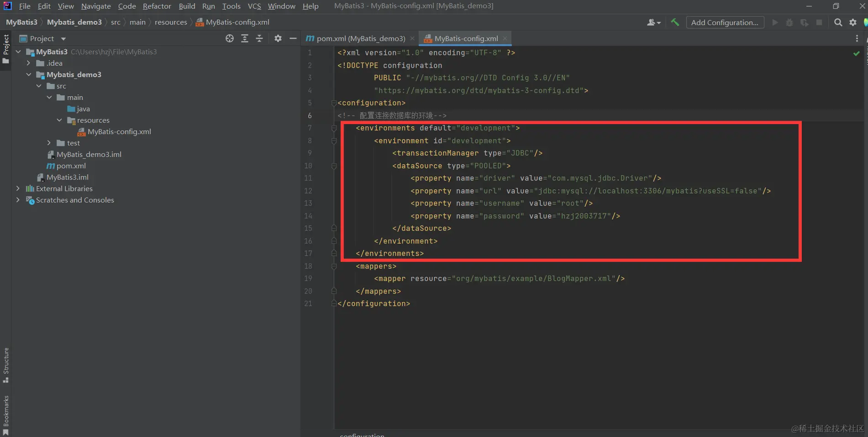This screenshot has width=868, height=437.
Task: Click the Debug bug icon
Action: click(789, 22)
